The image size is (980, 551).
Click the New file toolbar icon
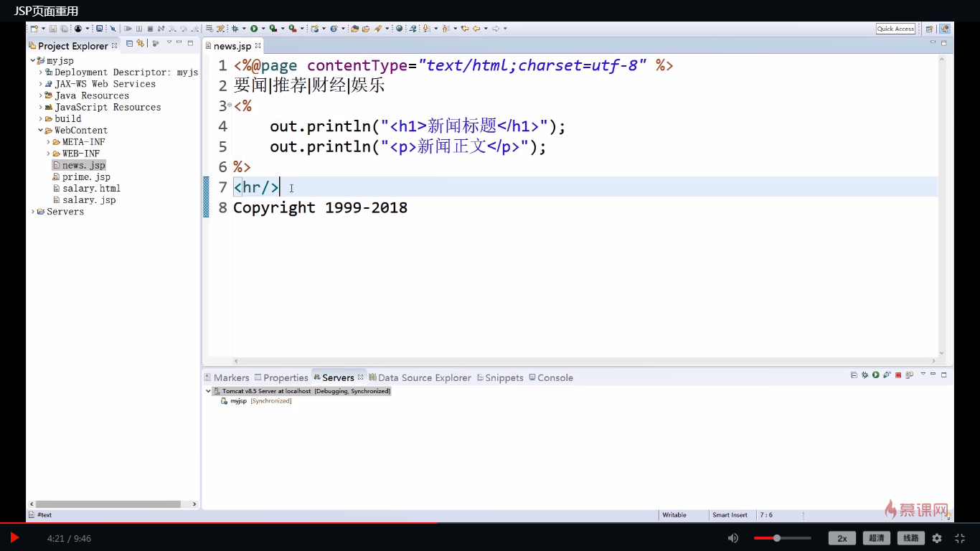point(34,29)
